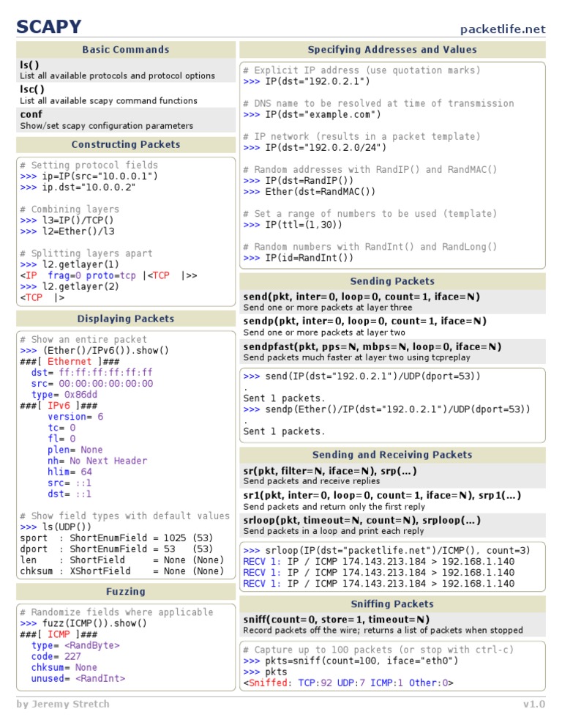Image resolution: width=562 pixels, height=728 pixels.
Task: Click the srloop(pkt, timeout=N...) function entry
Action: pos(393,525)
